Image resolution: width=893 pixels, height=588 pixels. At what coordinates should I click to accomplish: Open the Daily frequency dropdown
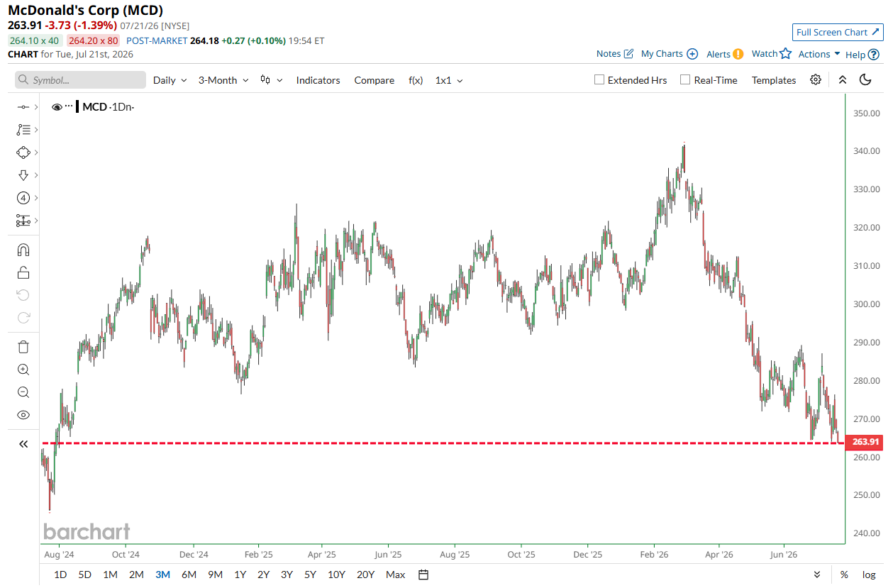coord(170,80)
